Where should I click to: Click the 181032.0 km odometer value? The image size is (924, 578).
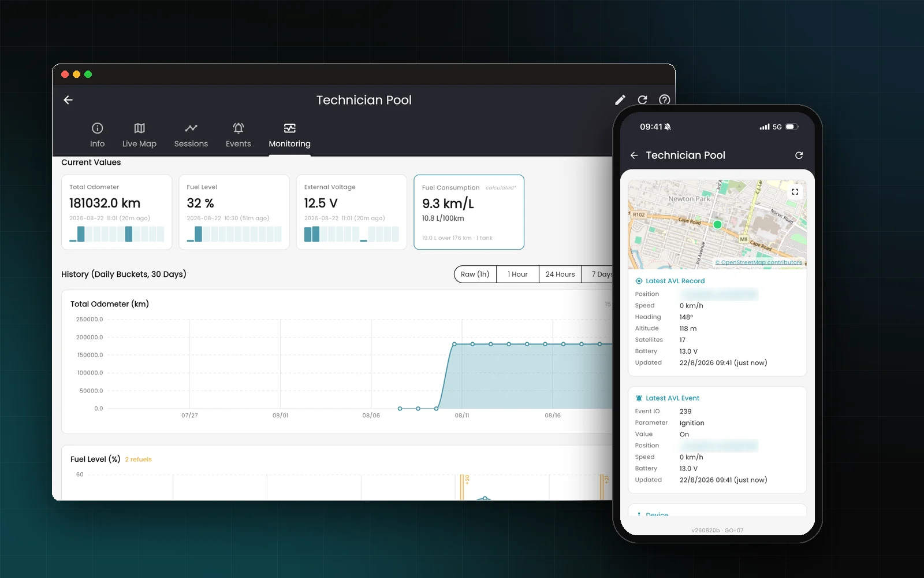pyautogui.click(x=105, y=203)
